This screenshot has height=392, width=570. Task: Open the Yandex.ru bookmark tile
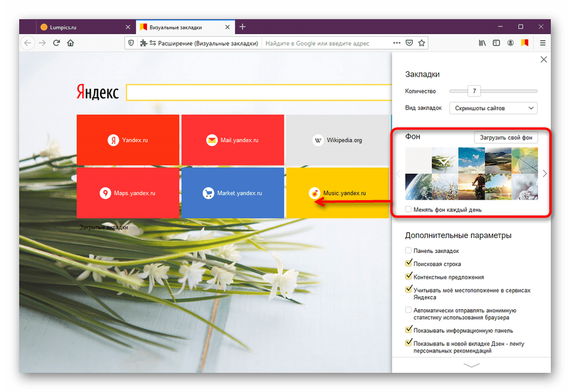pyautogui.click(x=128, y=140)
